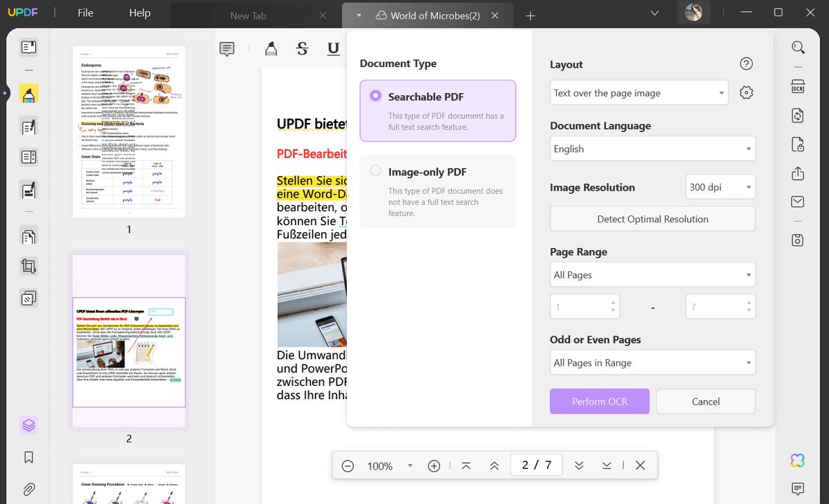This screenshot has width=829, height=504.
Task: Click Detect Optimal Resolution button
Action: 653,219
